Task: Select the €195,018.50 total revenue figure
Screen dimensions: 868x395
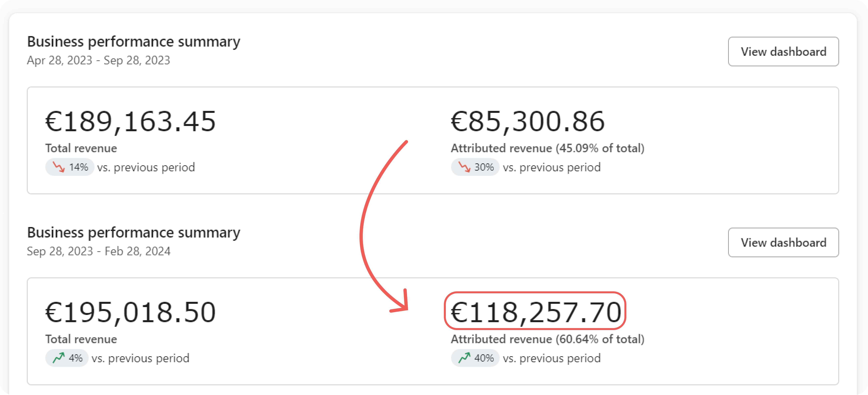Action: click(x=131, y=312)
